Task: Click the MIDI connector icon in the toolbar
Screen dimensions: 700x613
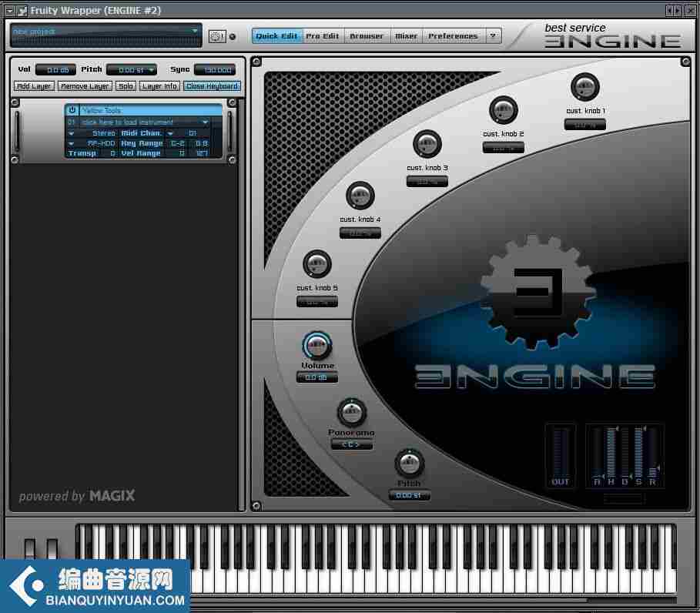Action: pos(217,36)
